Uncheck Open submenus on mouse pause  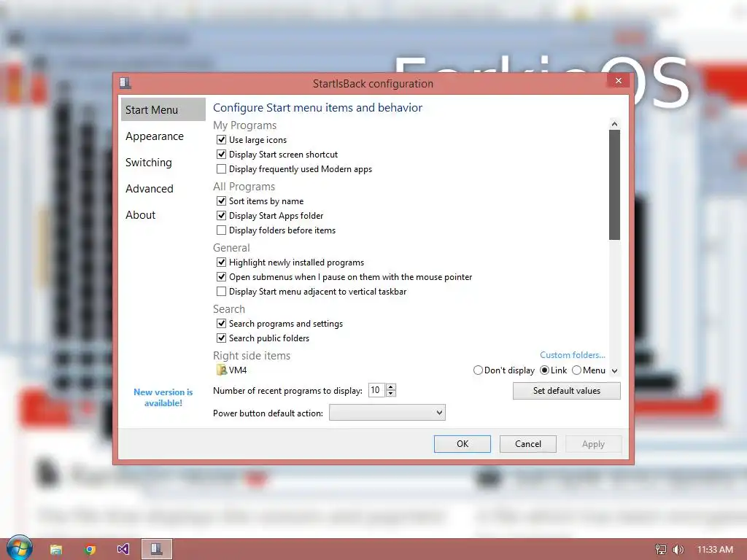pos(221,277)
